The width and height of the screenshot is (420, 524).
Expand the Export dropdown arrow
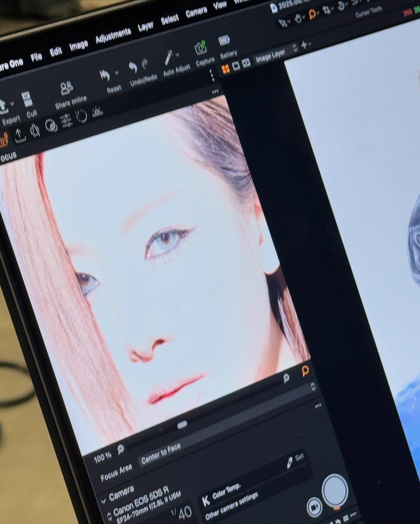pos(12,103)
